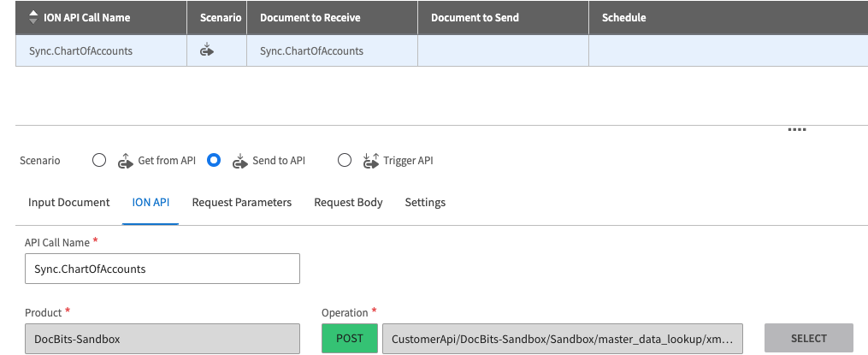Select the Send to API radio button
This screenshot has width=868, height=355.
coord(214,160)
